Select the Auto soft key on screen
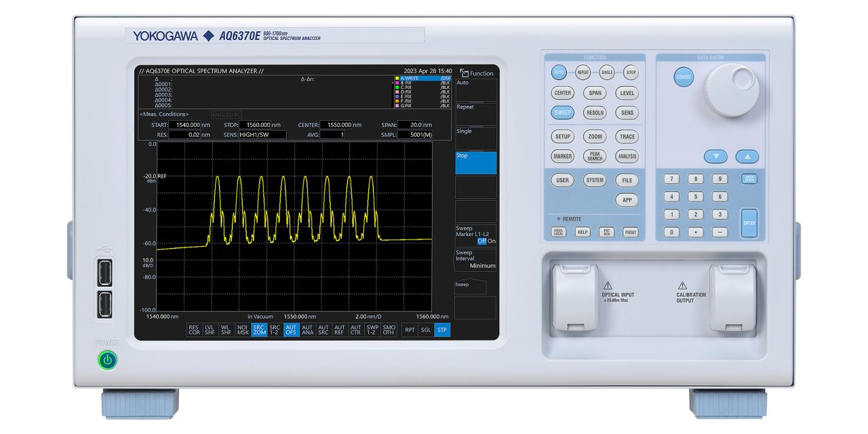This screenshot has height=434, width=868. (475, 90)
